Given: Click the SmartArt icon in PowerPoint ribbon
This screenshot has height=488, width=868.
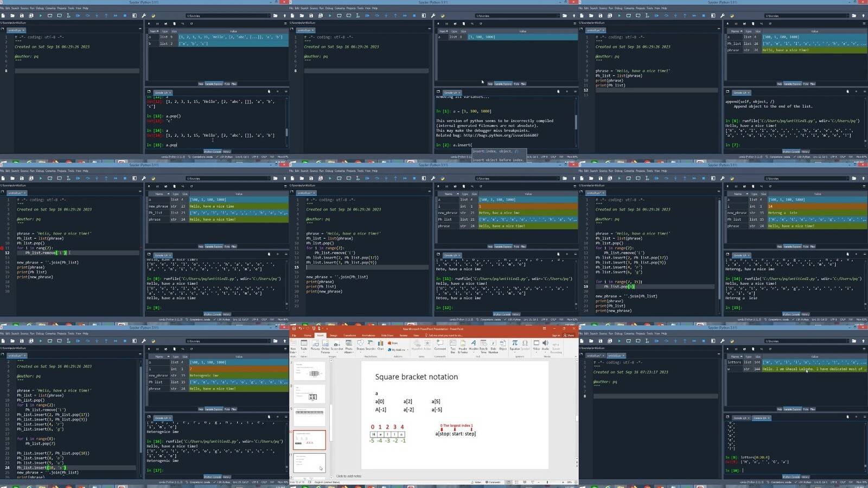Looking at the screenshot, I should tap(370, 345).
